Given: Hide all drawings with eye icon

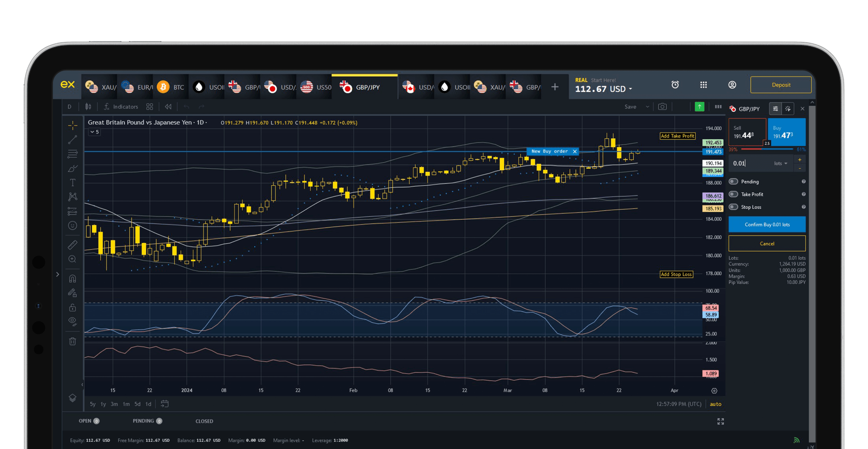Looking at the screenshot, I should coord(72,321).
